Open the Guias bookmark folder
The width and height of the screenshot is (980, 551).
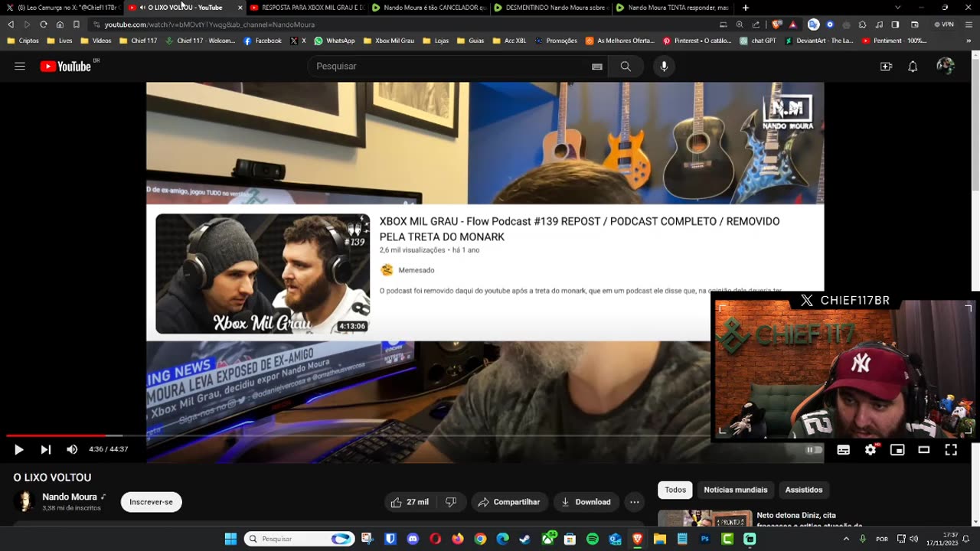click(x=471, y=41)
